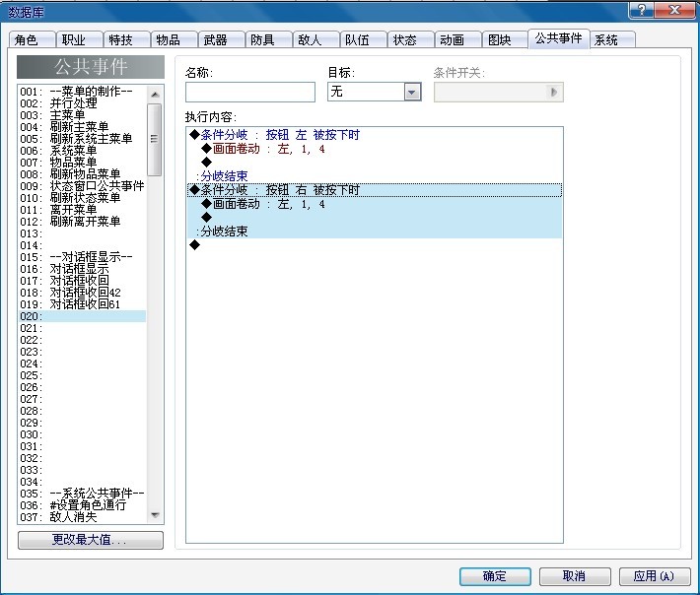Switch to the 物品 tab
The width and height of the screenshot is (700, 595).
[174, 39]
